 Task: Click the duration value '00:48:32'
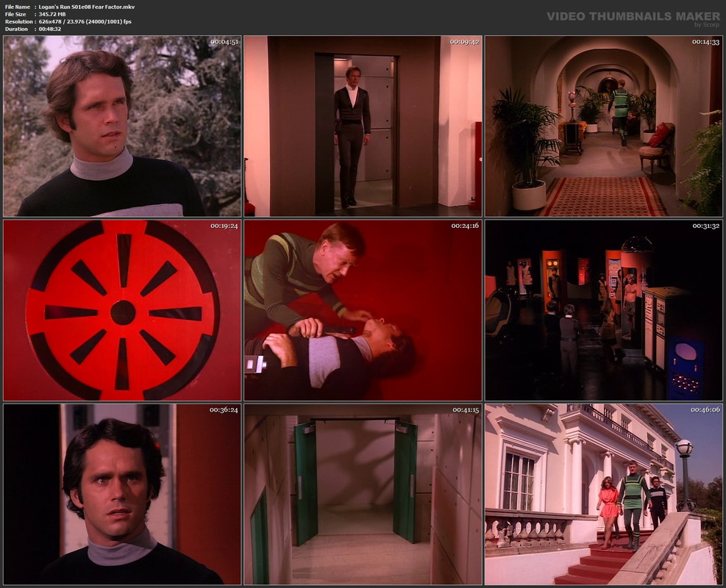49,29
